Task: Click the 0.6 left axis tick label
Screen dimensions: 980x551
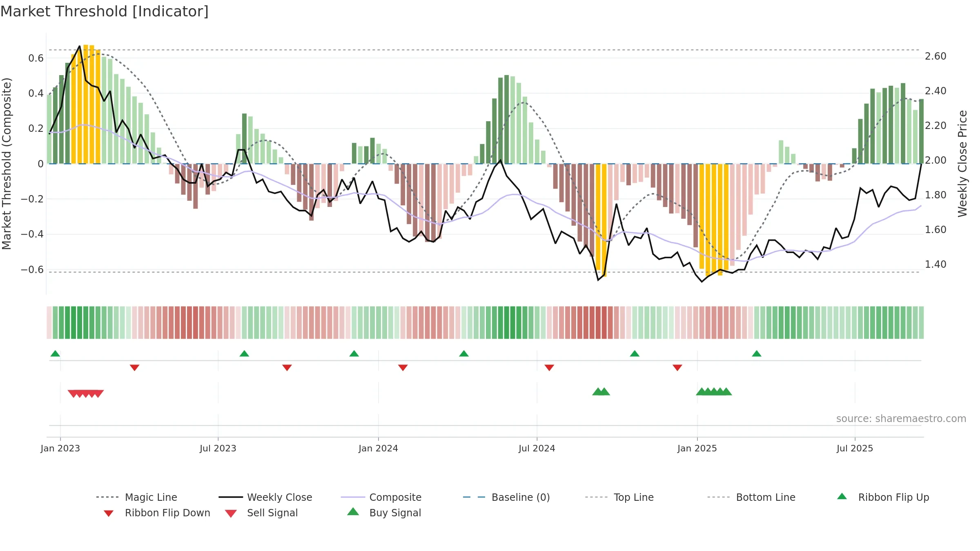Action: 36,58
